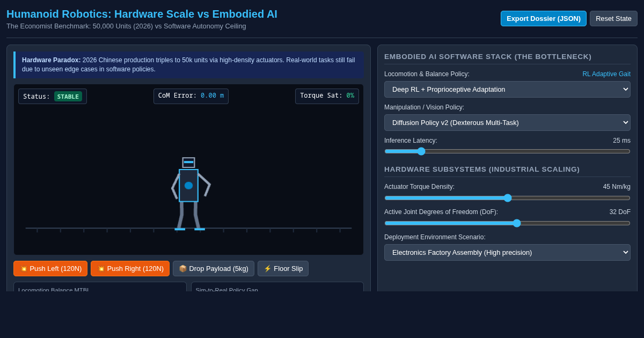The height and width of the screenshot is (338, 644).
Task: Click the Torque Sat 0% readout
Action: 327,95
